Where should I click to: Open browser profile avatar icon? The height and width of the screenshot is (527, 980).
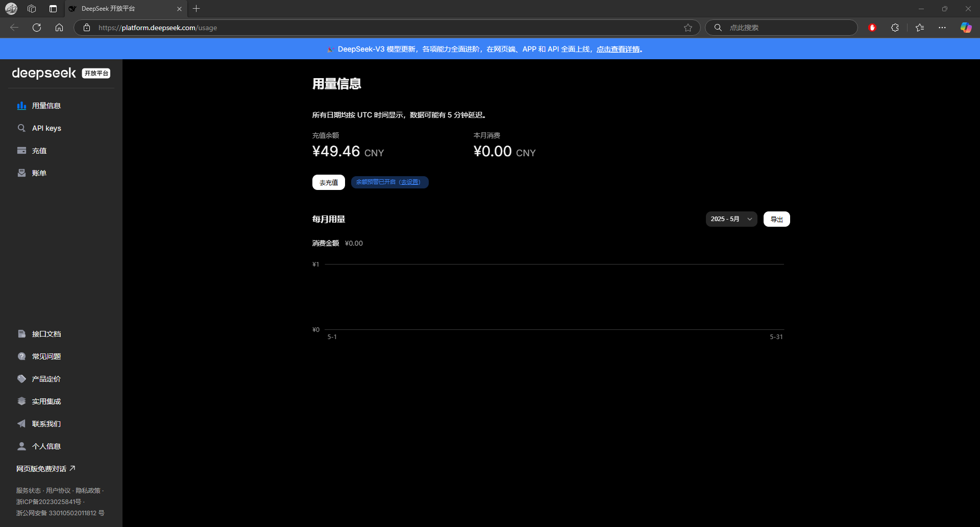pos(11,9)
